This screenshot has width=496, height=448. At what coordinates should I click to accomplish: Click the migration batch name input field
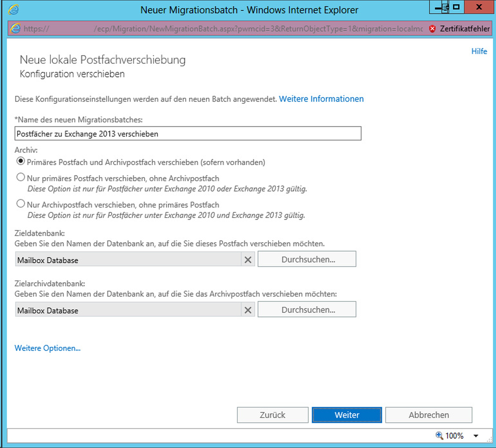coord(188,134)
